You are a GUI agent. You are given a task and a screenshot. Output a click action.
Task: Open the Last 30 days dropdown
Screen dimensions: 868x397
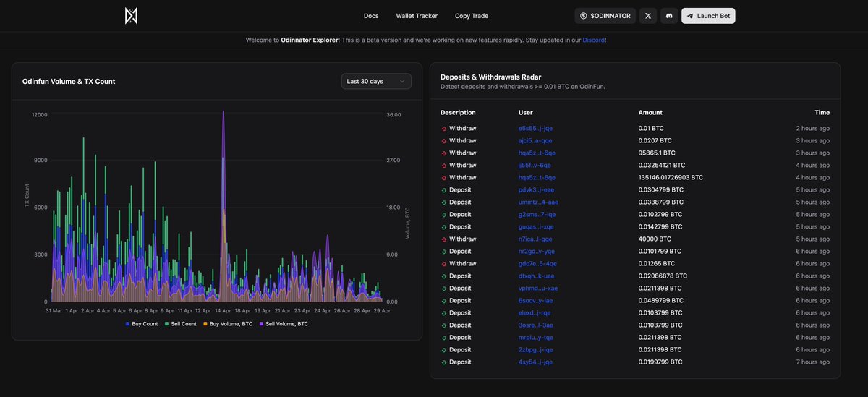click(376, 82)
